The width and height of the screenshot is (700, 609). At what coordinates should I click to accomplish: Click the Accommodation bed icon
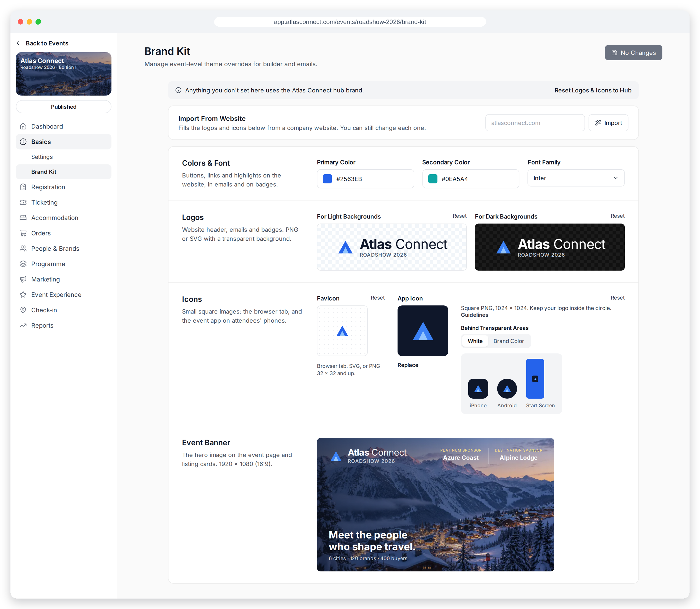(x=23, y=217)
